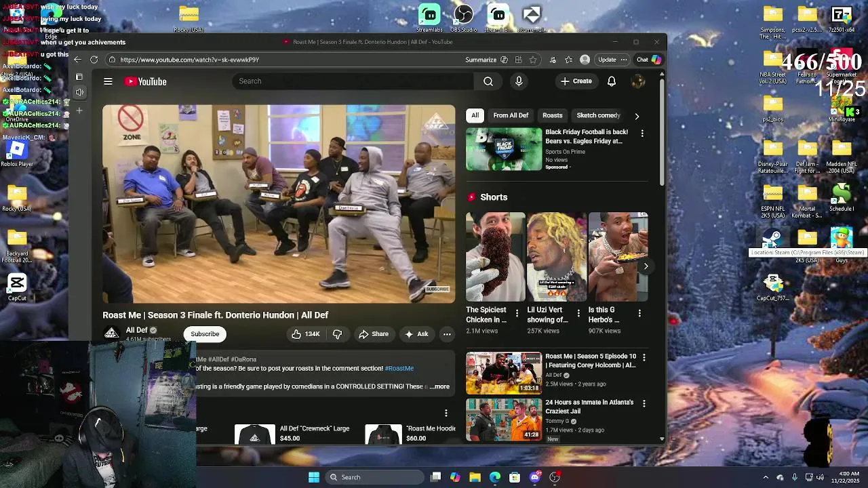This screenshot has width=868, height=488.
Task: Show hidden system tray icons chevron
Action: tap(766, 477)
